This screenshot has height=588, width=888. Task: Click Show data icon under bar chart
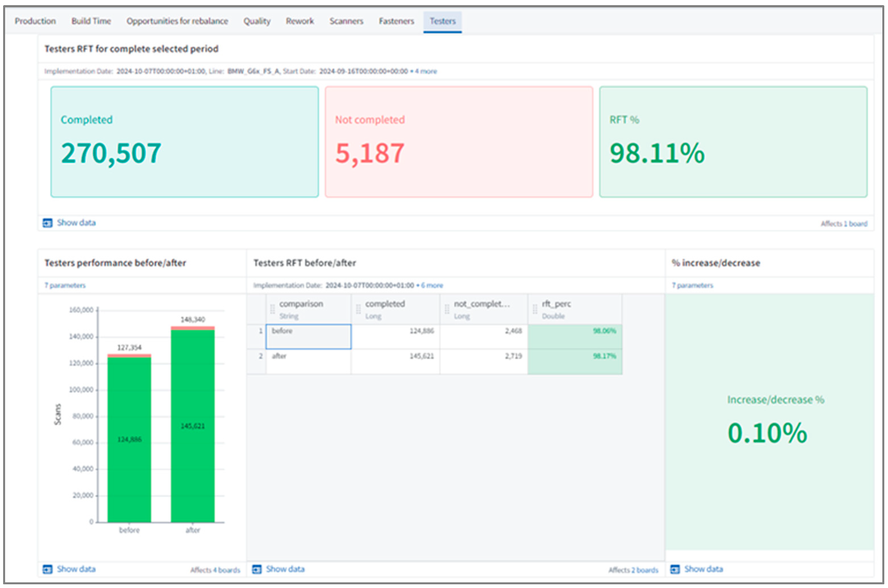click(x=47, y=569)
